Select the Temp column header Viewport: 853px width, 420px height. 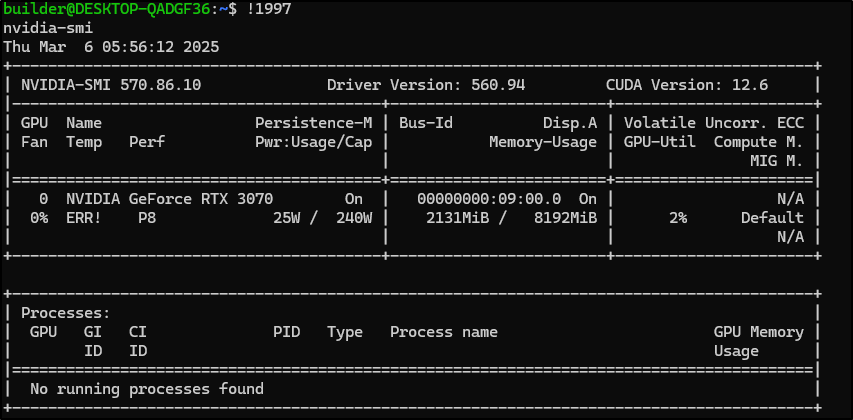[84, 143]
